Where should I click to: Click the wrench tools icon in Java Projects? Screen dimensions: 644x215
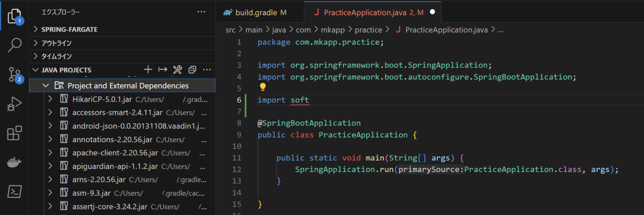click(177, 70)
